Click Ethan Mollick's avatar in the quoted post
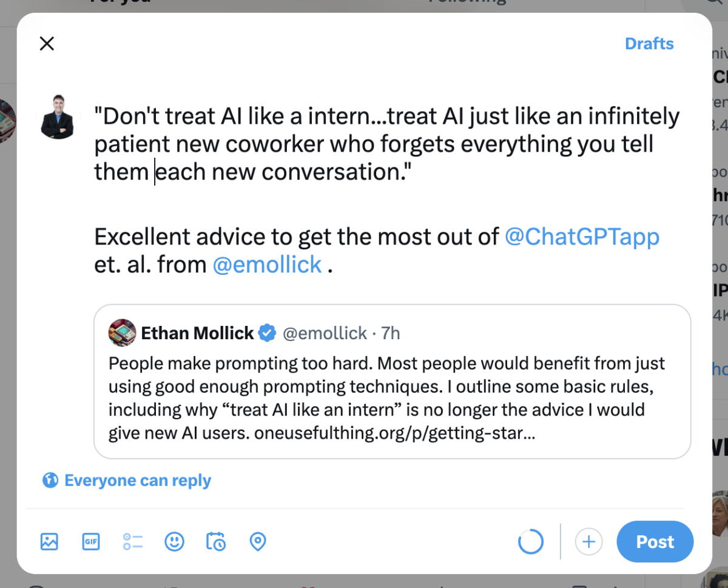 122,333
